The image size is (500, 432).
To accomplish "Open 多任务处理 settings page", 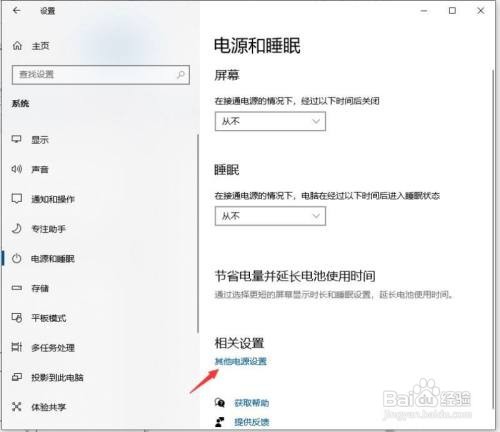I will point(53,348).
